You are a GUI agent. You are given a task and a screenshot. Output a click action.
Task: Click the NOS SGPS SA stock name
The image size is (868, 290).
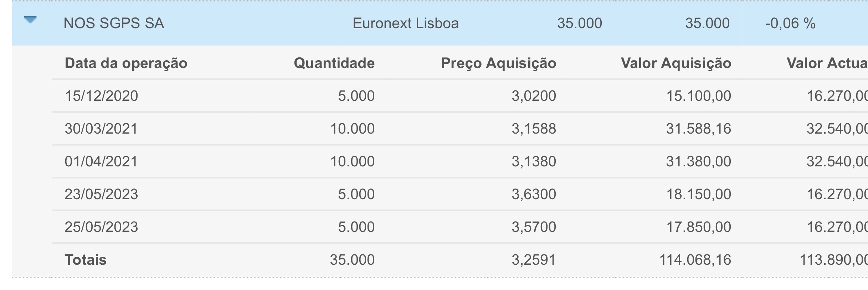114,24
